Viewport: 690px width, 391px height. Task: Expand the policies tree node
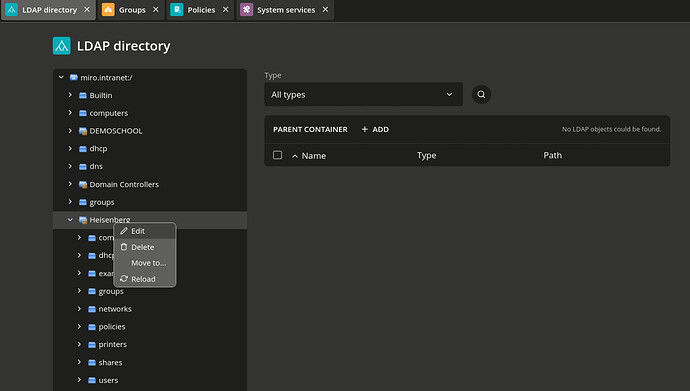click(79, 326)
